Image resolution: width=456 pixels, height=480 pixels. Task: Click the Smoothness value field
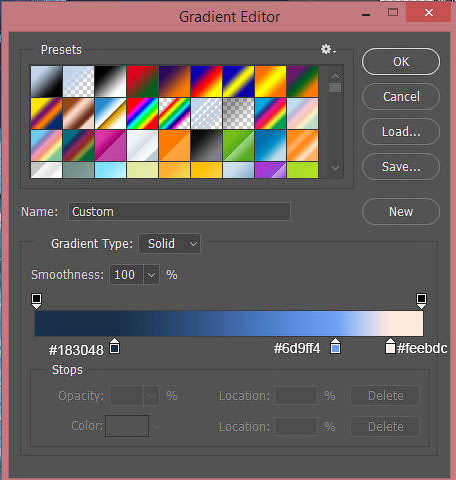[127, 275]
